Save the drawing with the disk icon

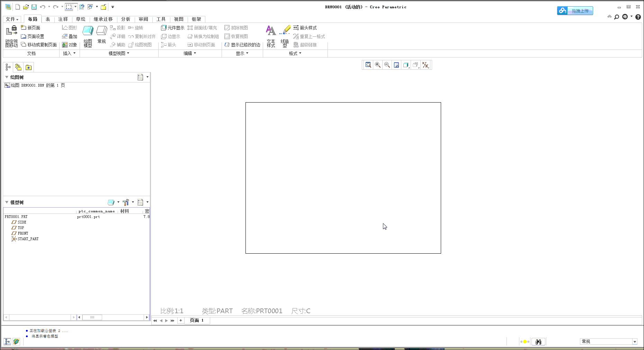pos(34,7)
